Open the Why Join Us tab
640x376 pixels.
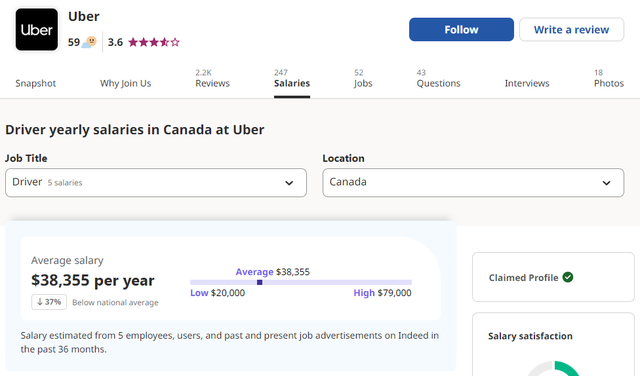125,83
